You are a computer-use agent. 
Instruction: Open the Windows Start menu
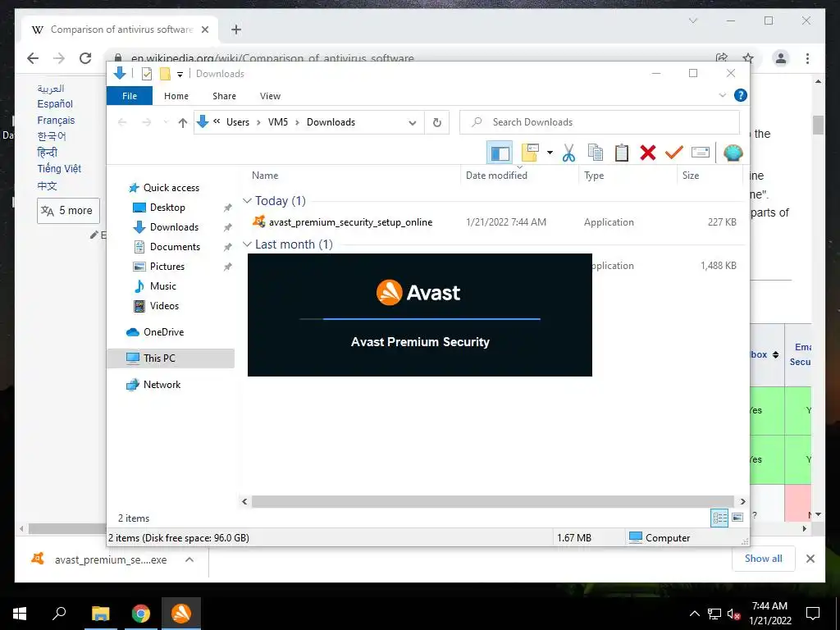tap(20, 614)
